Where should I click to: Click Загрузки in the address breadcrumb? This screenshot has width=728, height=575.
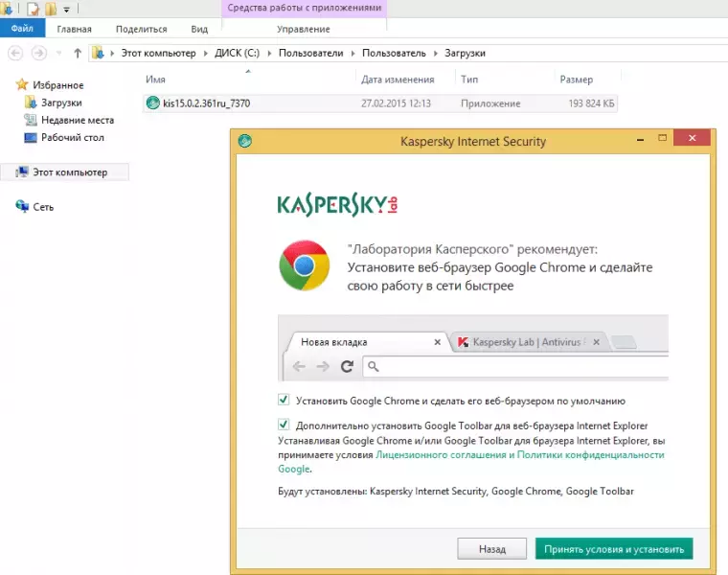pos(465,54)
